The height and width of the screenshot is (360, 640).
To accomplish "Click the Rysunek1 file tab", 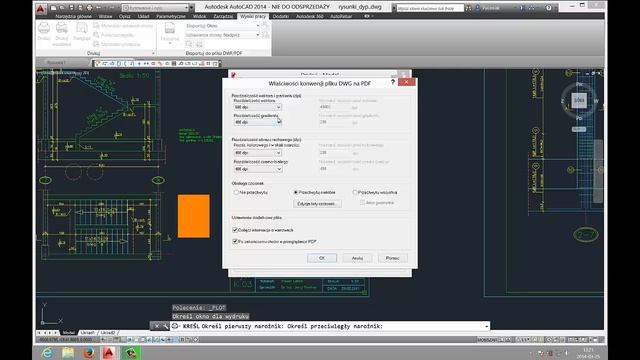I will tap(56, 63).
